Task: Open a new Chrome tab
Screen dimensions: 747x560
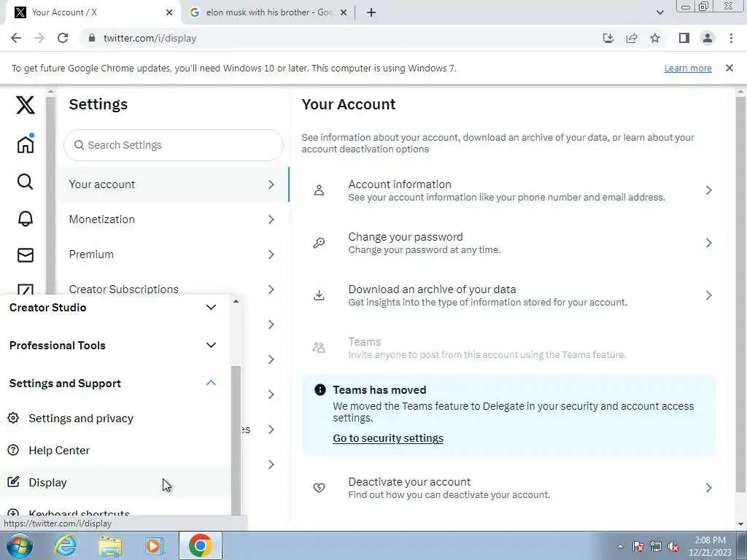Action: [x=371, y=12]
